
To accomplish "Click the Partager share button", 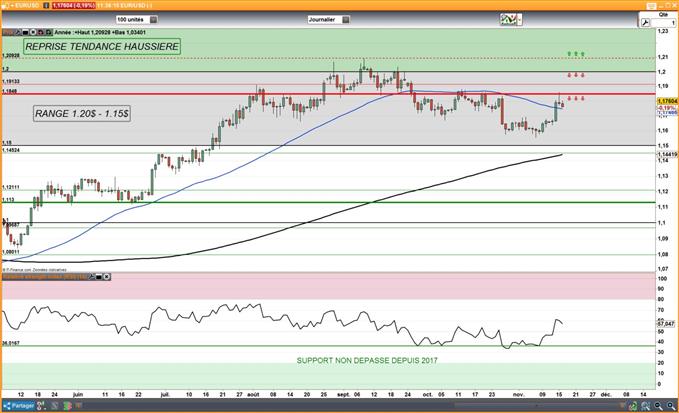I will 19,406.
